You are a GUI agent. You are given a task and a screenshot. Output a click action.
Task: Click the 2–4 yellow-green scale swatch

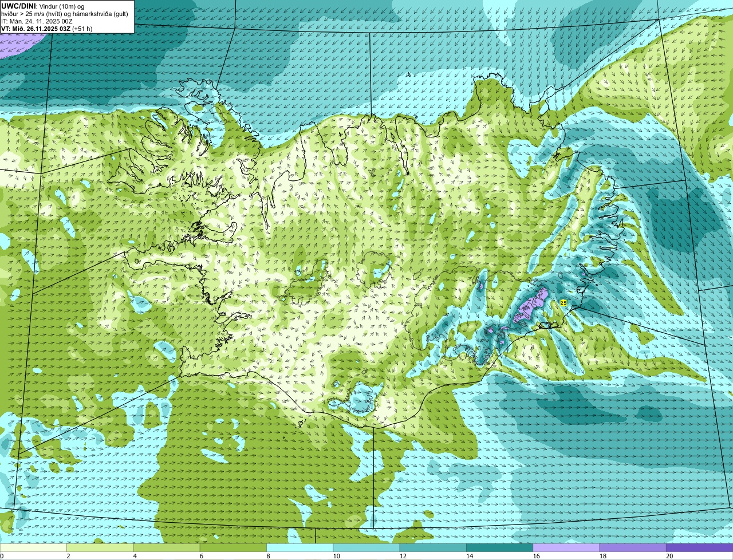tap(100, 547)
